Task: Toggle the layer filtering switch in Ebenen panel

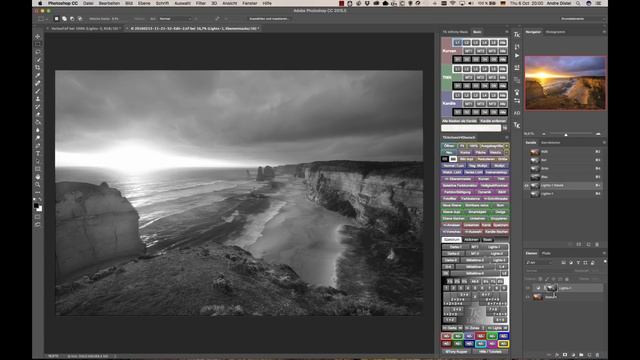Action: [x=605, y=262]
